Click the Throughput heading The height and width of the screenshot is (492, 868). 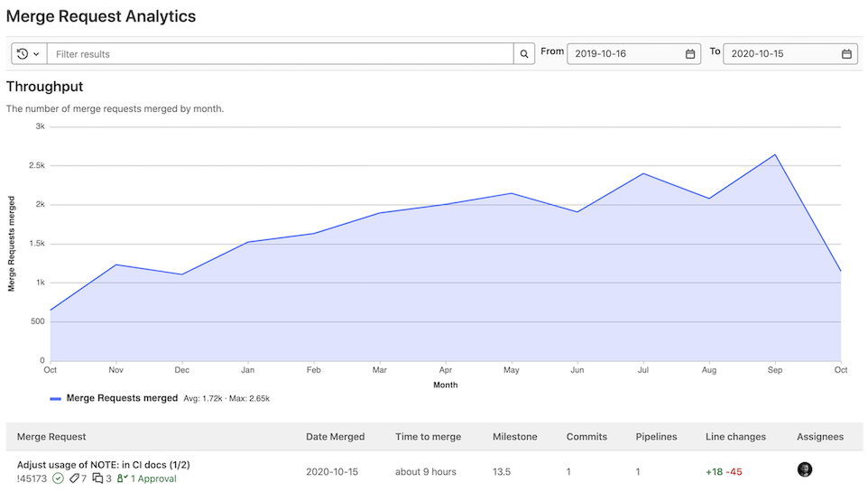coord(44,87)
